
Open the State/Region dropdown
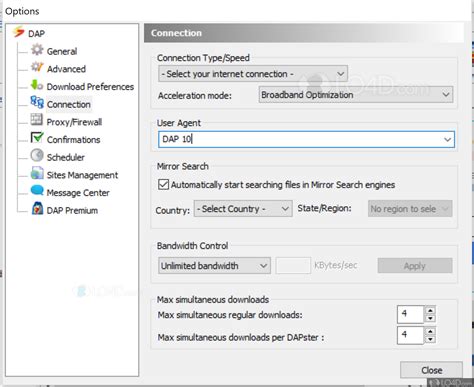(x=410, y=209)
